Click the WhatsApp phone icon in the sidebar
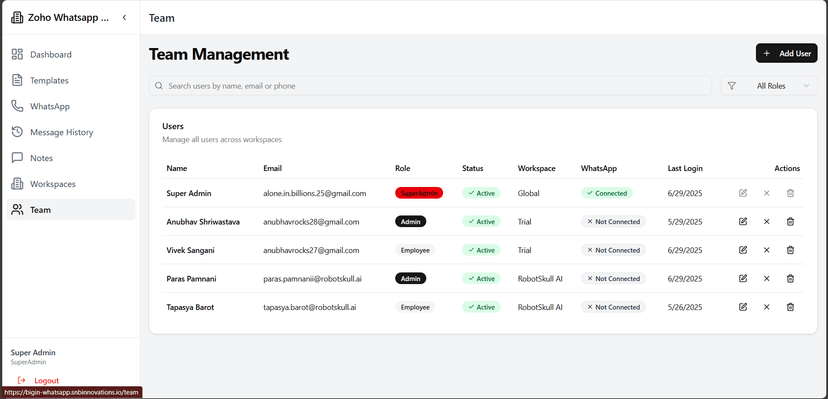Image resolution: width=828 pixels, height=399 pixels. click(17, 106)
